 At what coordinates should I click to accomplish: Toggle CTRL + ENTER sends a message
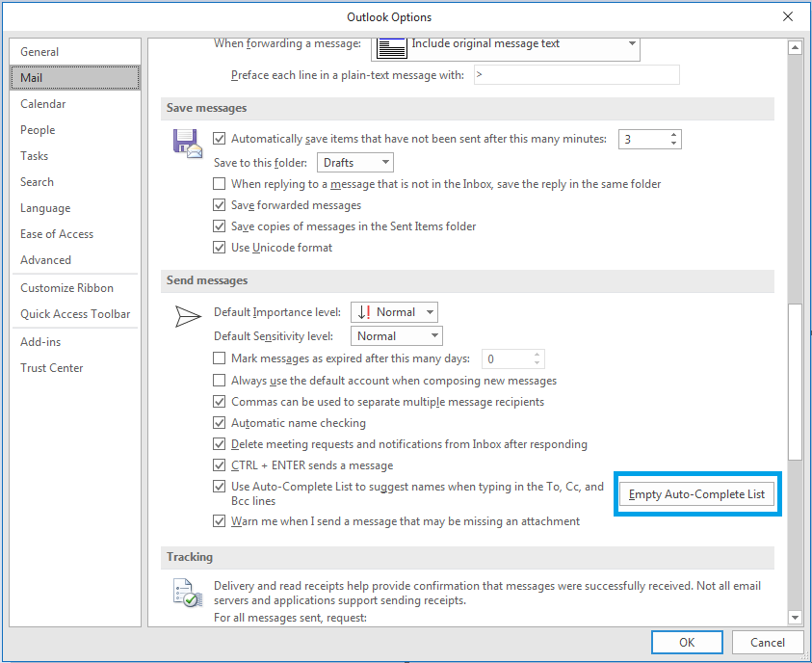[220, 465]
